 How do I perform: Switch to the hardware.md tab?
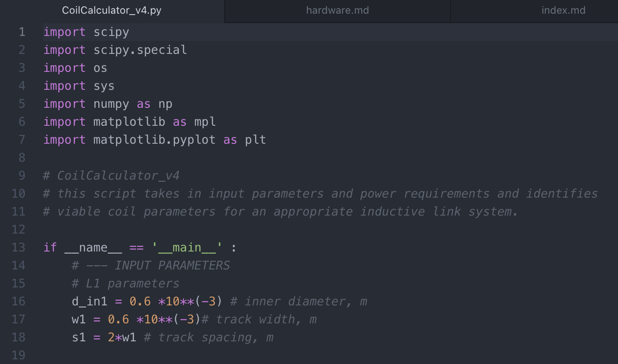[x=337, y=10]
